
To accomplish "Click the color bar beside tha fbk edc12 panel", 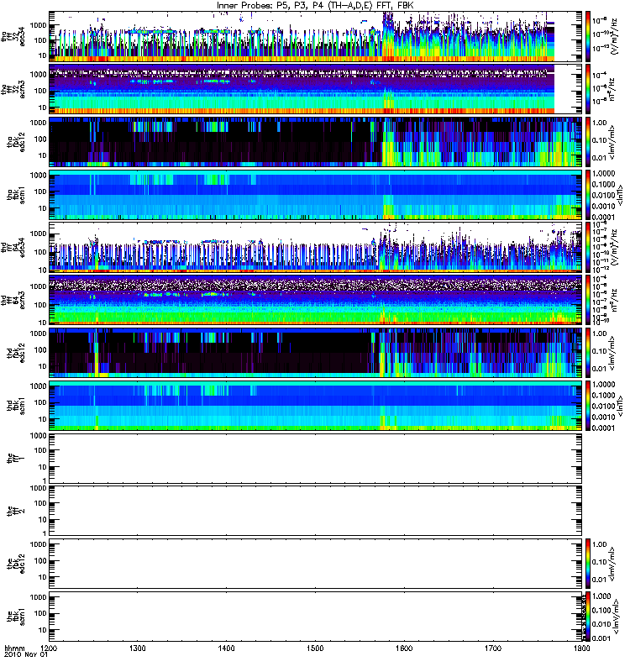I will tap(588, 141).
